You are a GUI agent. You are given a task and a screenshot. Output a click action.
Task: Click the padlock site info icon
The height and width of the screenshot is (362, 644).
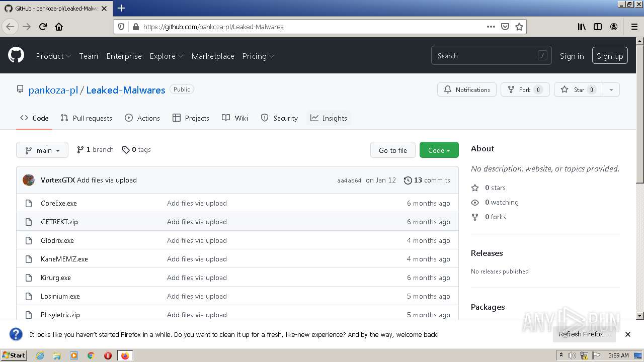click(x=135, y=27)
